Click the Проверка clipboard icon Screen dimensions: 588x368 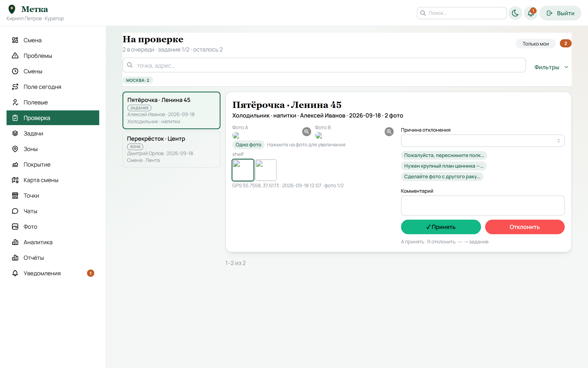point(15,118)
